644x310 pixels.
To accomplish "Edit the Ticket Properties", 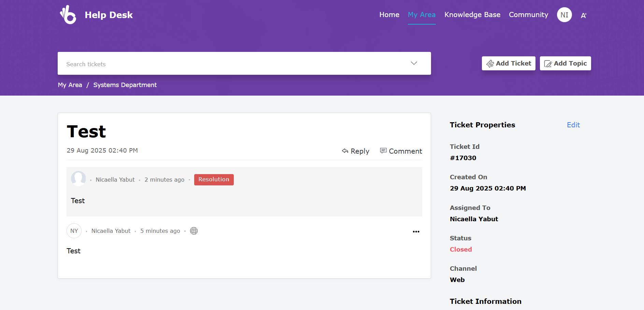I will pyautogui.click(x=573, y=125).
